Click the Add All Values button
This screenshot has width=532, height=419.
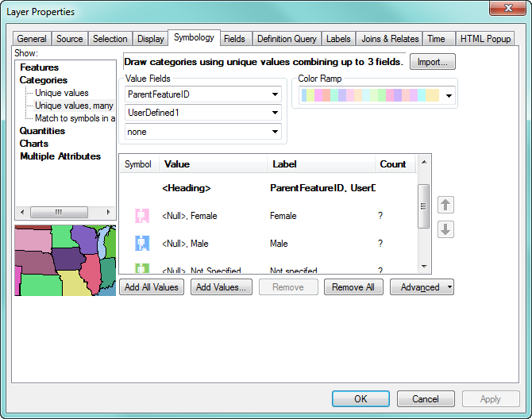(152, 287)
